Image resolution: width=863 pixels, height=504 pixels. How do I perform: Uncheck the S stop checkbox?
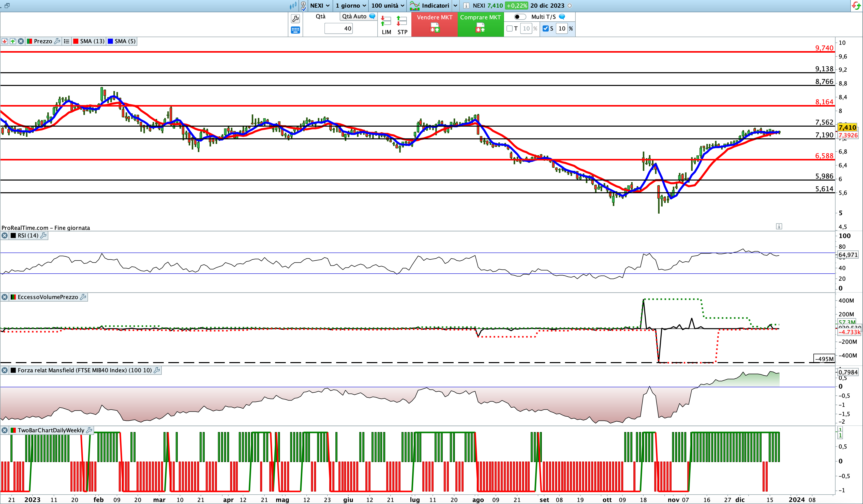coord(545,28)
